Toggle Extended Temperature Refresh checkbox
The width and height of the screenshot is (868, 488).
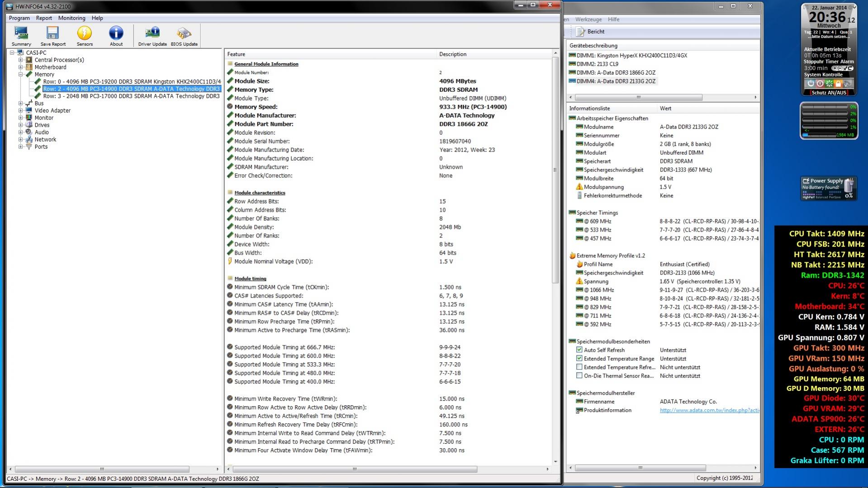(579, 367)
